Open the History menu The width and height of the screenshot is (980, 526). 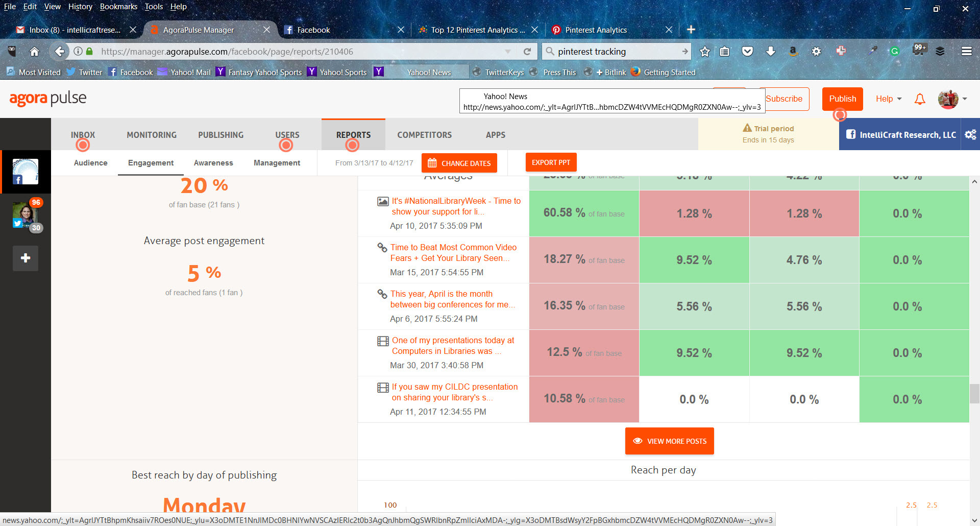(x=80, y=7)
